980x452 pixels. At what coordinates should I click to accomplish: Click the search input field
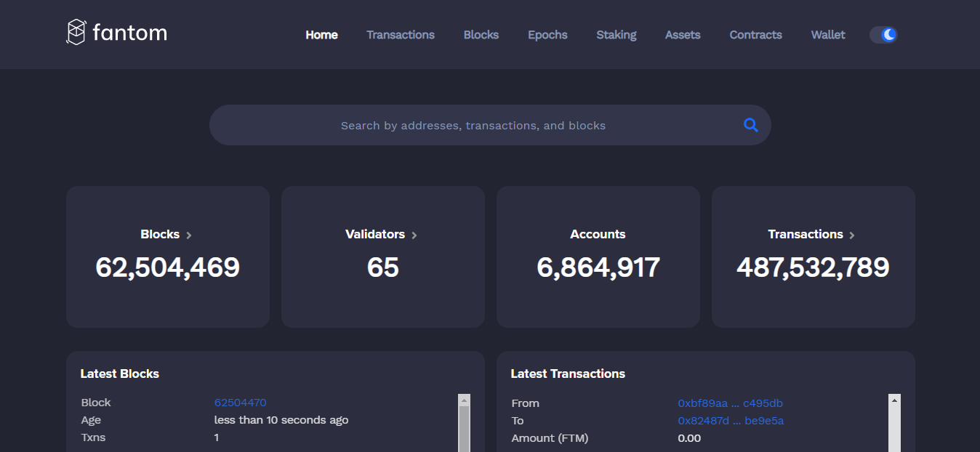[x=473, y=125]
